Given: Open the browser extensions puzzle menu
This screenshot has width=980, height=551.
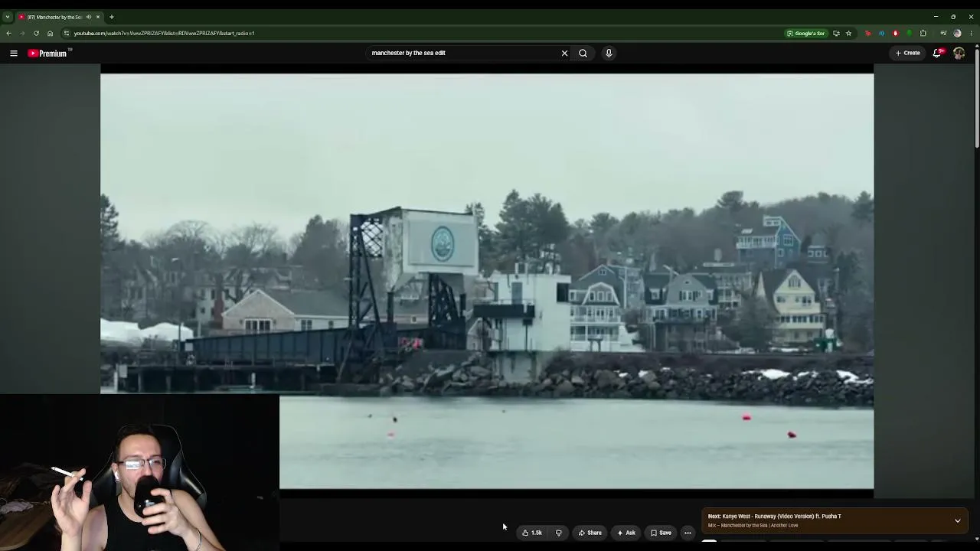Looking at the screenshot, I should click(923, 33).
